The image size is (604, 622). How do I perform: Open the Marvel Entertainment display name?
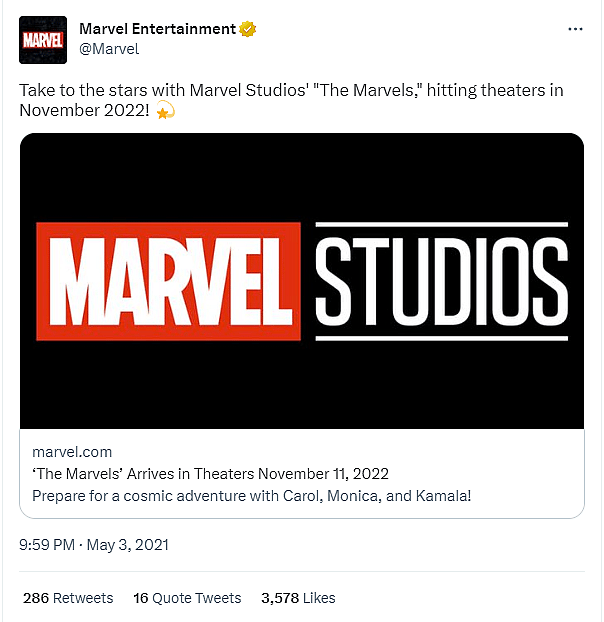tap(157, 30)
